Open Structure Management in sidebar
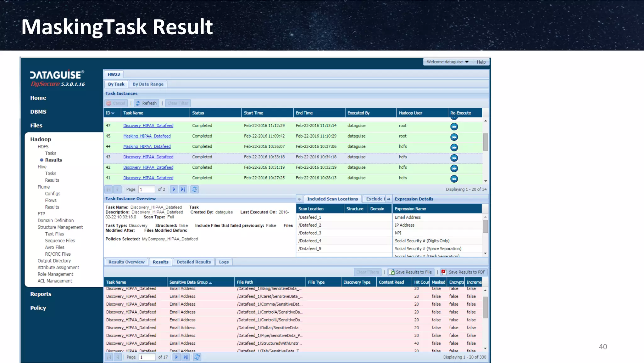 [x=60, y=227]
